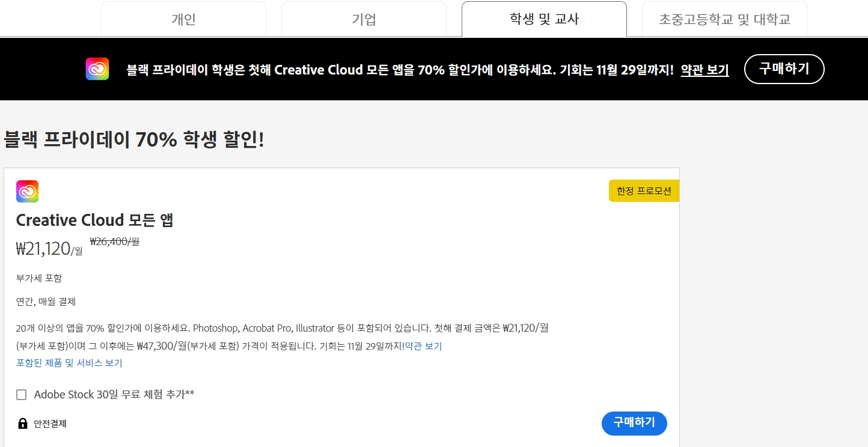Click the 연간, 매월 결제 text
Viewport: 868px width, 447px height.
tap(46, 302)
